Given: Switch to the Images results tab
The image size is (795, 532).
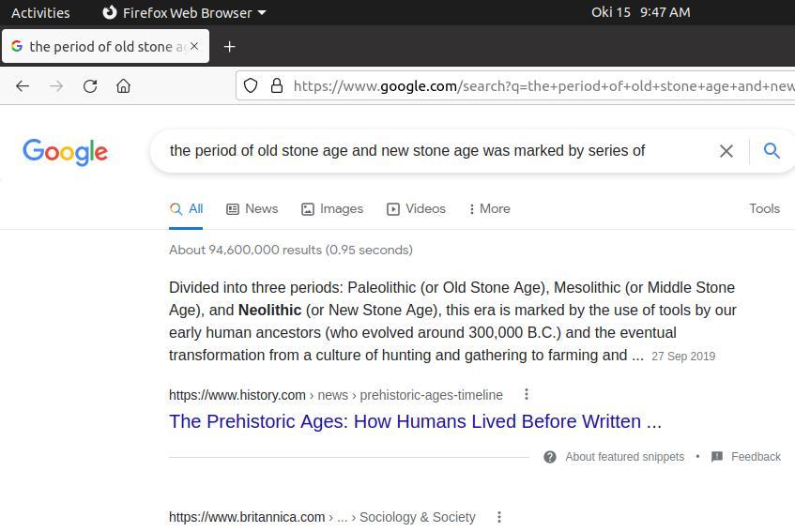Looking at the screenshot, I should click(332, 208).
